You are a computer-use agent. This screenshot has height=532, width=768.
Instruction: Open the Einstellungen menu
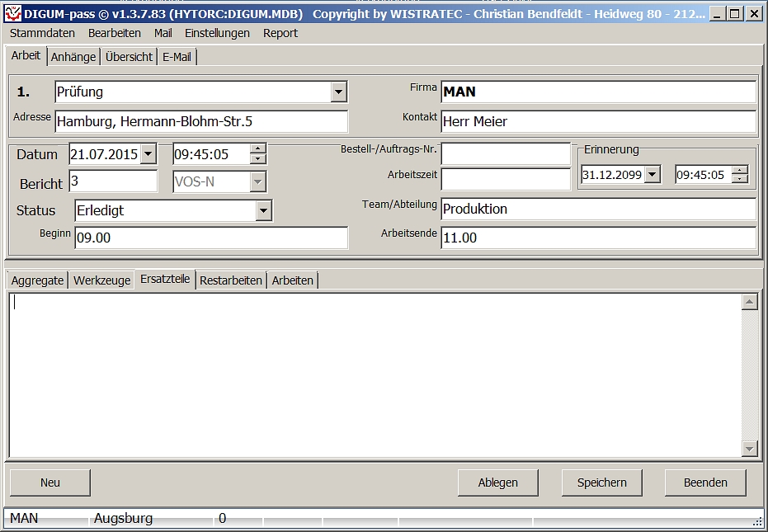point(217,33)
